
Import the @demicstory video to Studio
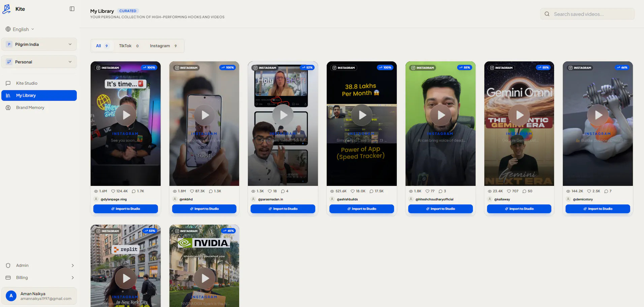(598, 209)
